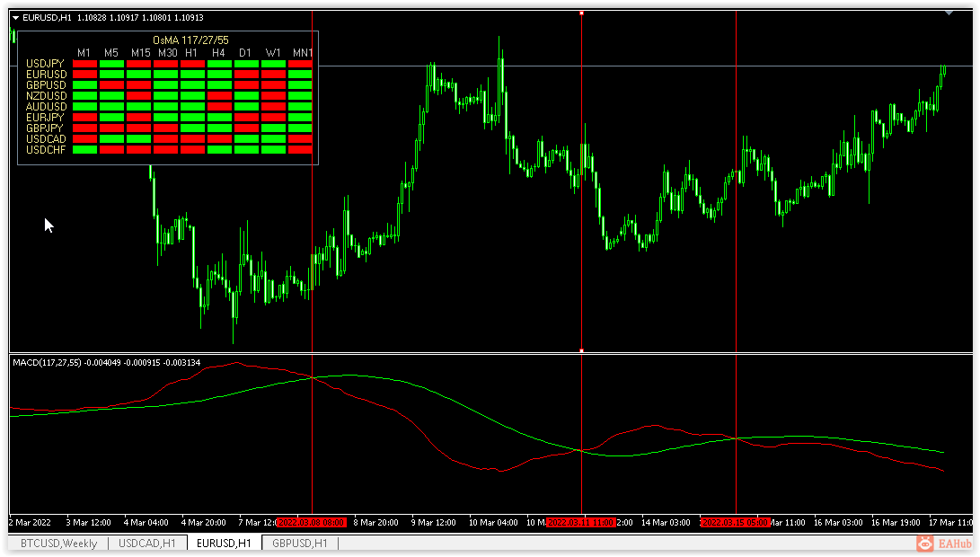This screenshot has width=980, height=557.
Task: Click the M1 column header
Action: tap(84, 52)
